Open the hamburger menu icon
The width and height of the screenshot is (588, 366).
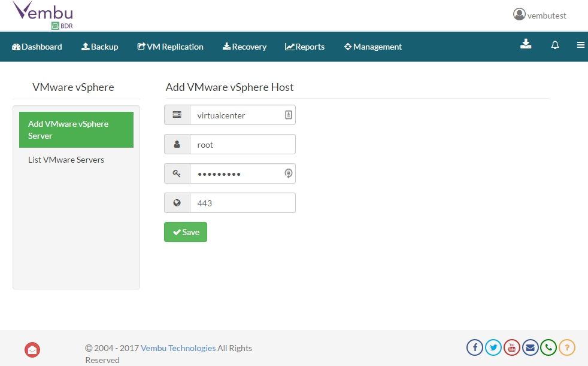coord(580,45)
